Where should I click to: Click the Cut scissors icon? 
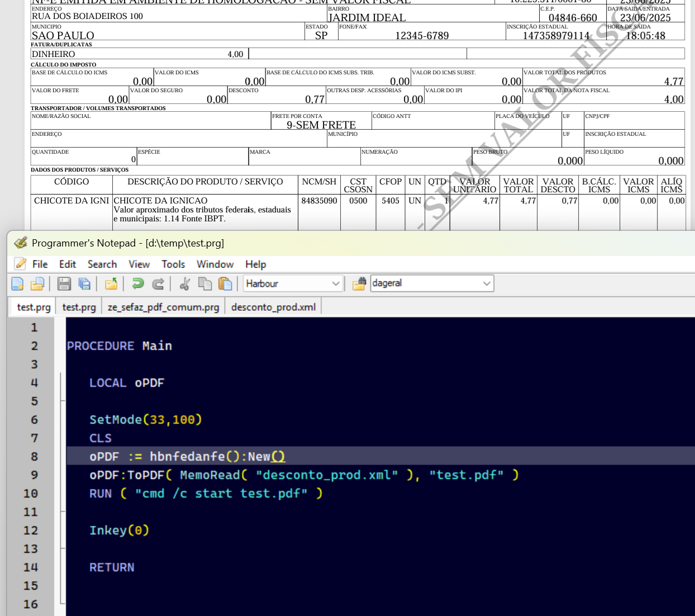coord(185,284)
